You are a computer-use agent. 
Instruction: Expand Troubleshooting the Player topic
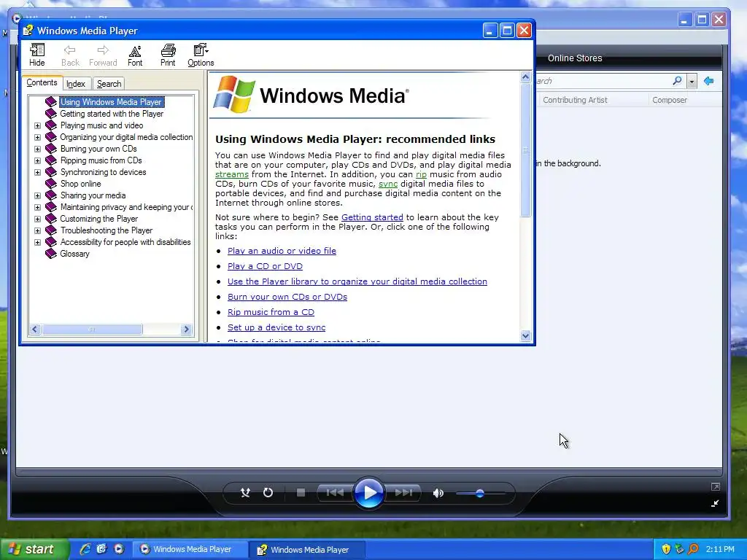[37, 230]
